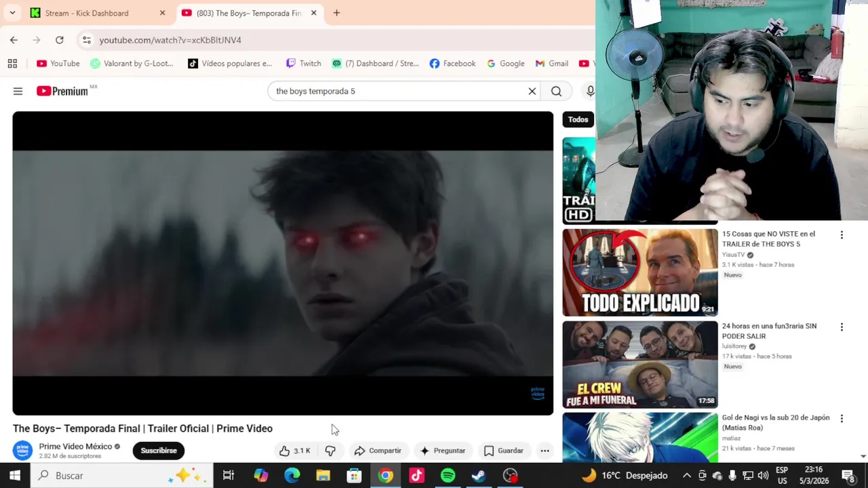The image size is (868, 488).
Task: Dislike the video with thumbs down
Action: [330, 451]
